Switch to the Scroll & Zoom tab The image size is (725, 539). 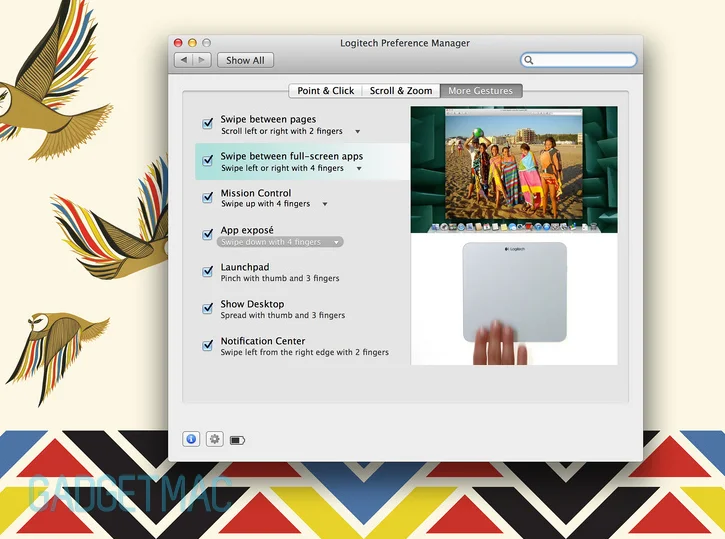[x=401, y=91]
